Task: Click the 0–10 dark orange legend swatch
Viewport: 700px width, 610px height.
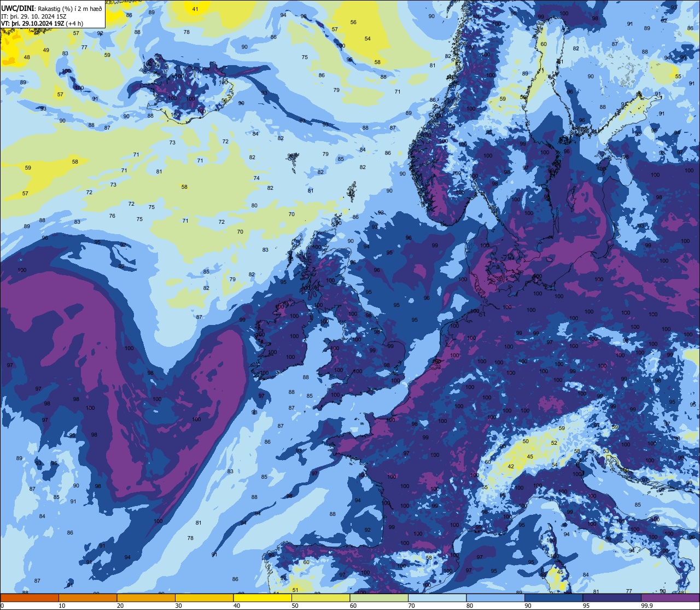Action: (x=30, y=597)
